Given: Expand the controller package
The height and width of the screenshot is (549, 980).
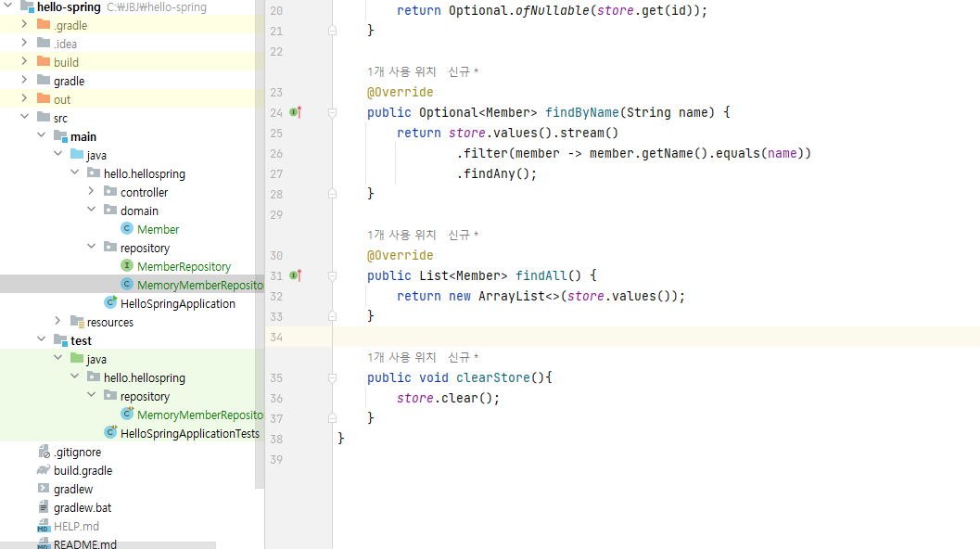Looking at the screenshot, I should click(x=91, y=191).
